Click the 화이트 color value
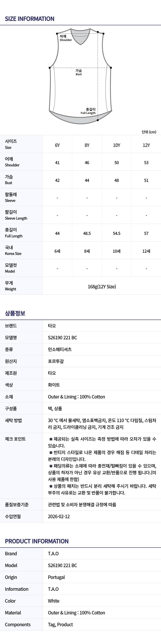Image resolution: width=161 pixels, height=644 pixels. tap(54, 385)
